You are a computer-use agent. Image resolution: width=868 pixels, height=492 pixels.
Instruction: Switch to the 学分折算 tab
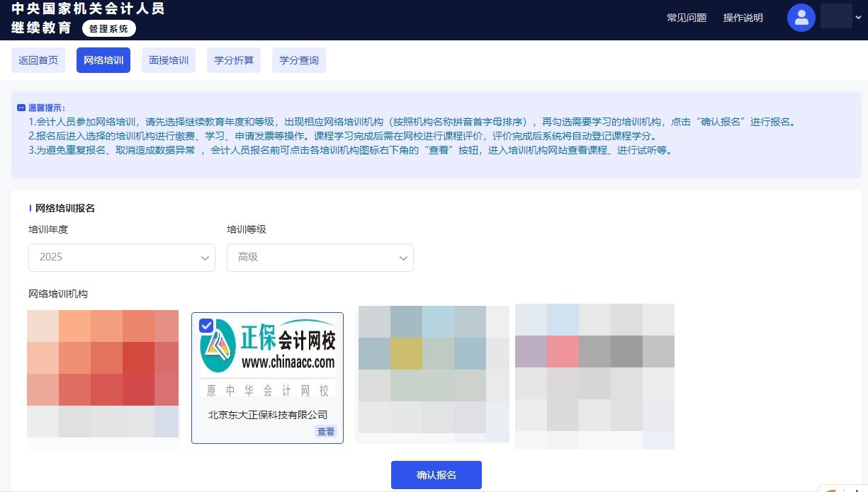pos(233,60)
